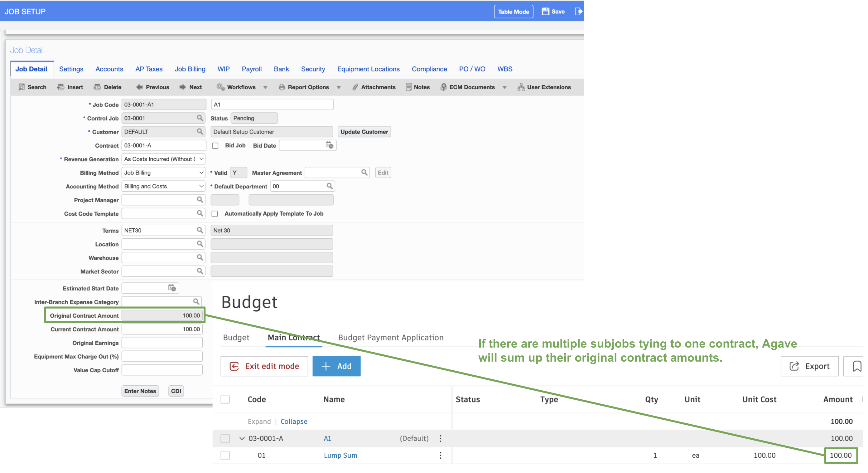Click Inter-Branch Expense Category lookup magnifier

196,301
